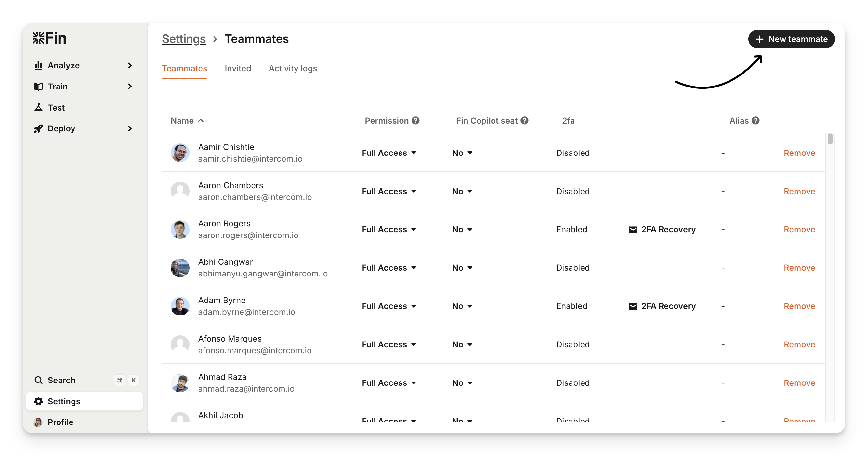The width and height of the screenshot is (868, 456).
Task: Open the Activity logs tab
Action: 293,68
